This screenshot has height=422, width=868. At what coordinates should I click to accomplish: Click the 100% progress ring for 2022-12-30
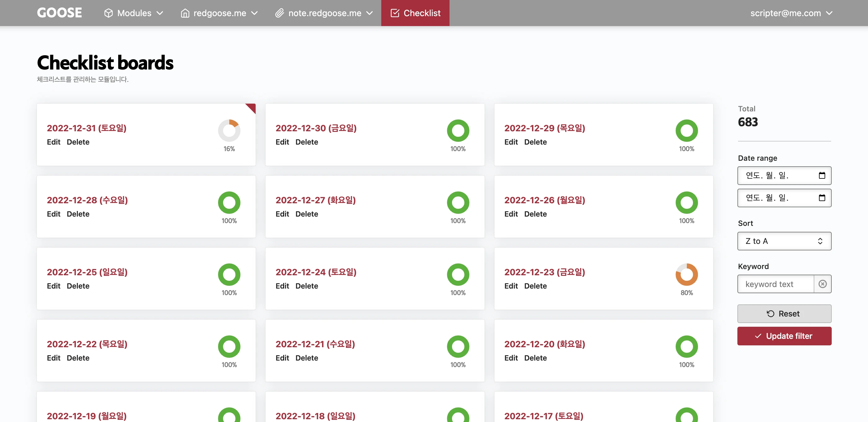(458, 130)
